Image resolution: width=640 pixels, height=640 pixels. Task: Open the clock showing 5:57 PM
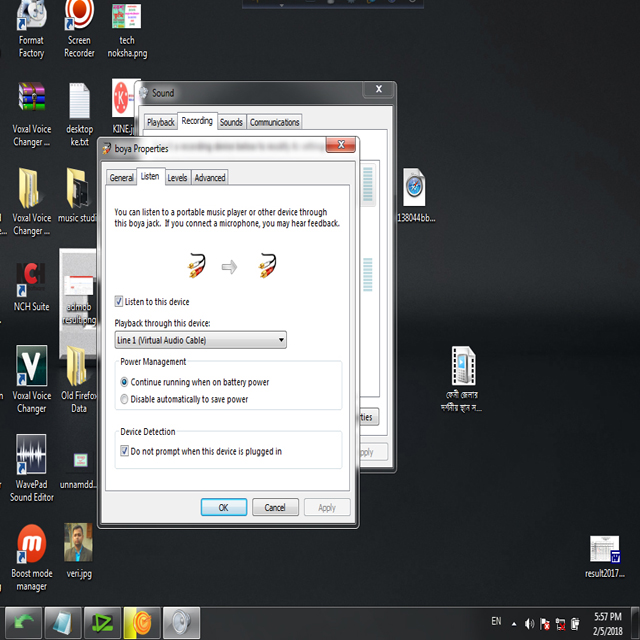607,624
